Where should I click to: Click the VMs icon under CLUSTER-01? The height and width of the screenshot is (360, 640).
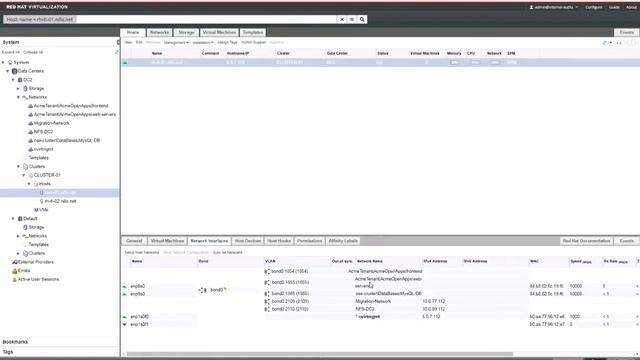36,210
